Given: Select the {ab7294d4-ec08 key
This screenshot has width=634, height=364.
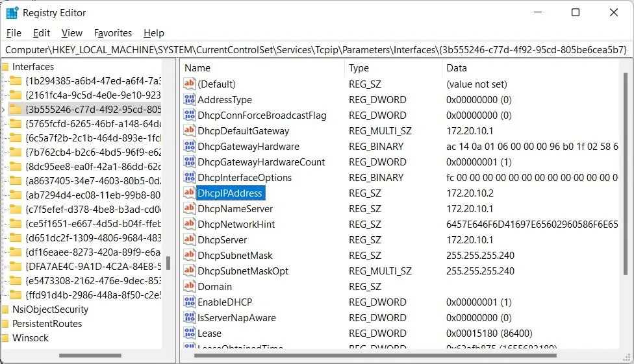Looking at the screenshot, I should click(93, 195).
